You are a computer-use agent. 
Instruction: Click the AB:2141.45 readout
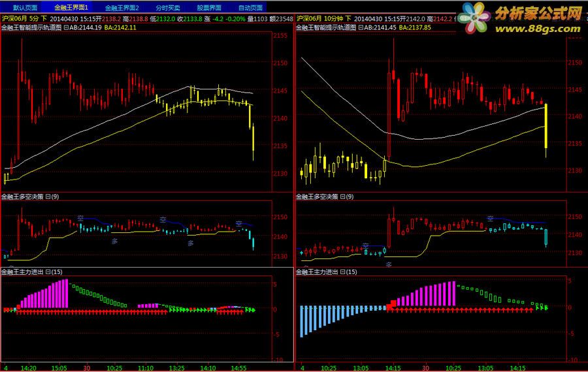(x=380, y=27)
